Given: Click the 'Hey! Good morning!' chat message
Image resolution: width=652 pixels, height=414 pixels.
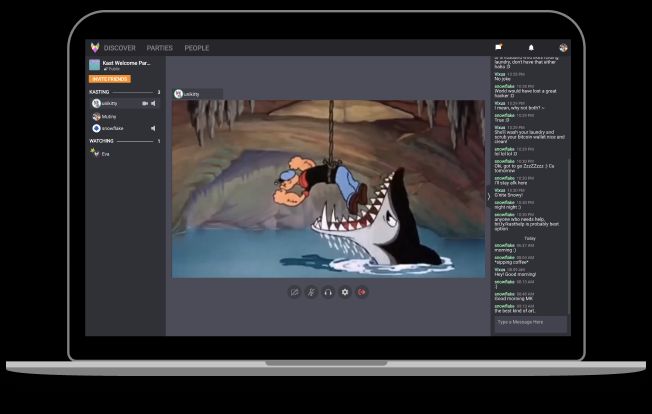Looking at the screenshot, I should pos(515,274).
